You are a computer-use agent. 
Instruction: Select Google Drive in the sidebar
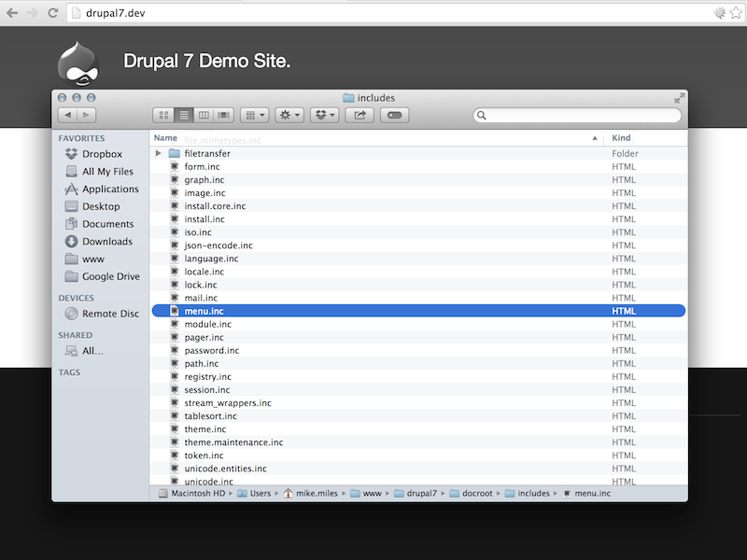tap(106, 276)
